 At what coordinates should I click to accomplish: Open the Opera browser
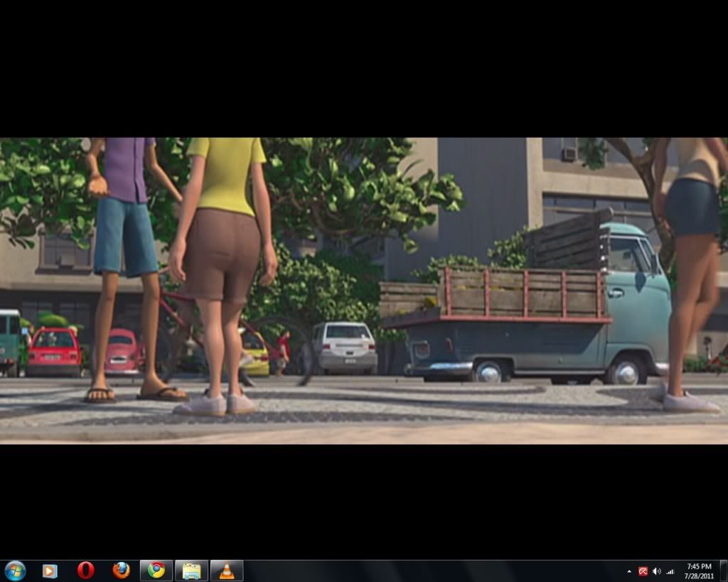click(x=85, y=571)
